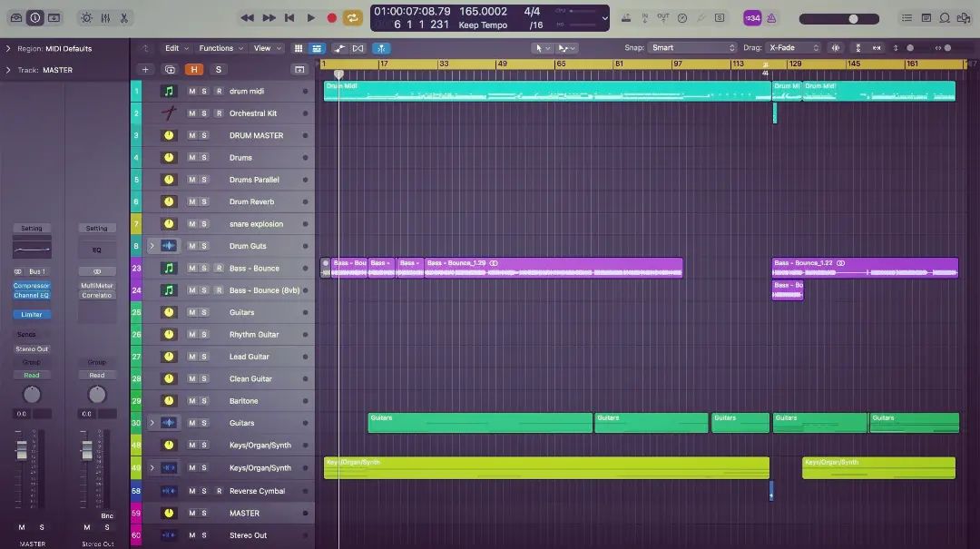Open the Library panel icon
This screenshot has width=980, height=549.
tap(16, 18)
